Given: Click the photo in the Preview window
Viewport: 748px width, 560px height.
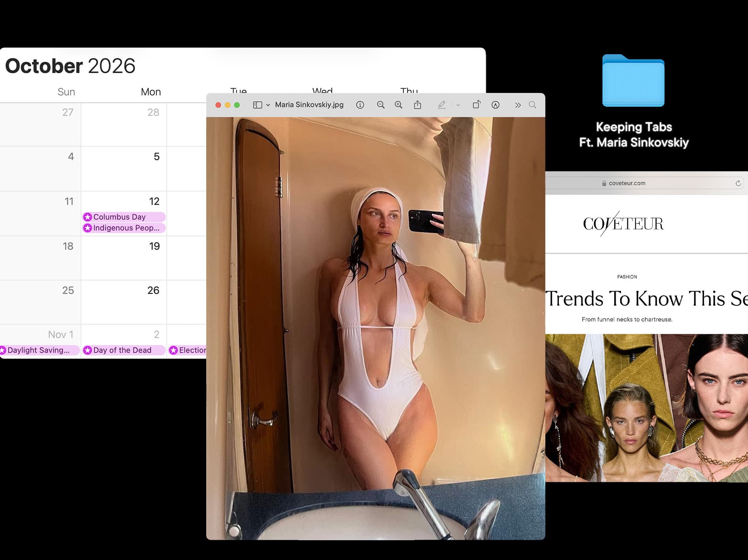Looking at the screenshot, I should pos(376,328).
